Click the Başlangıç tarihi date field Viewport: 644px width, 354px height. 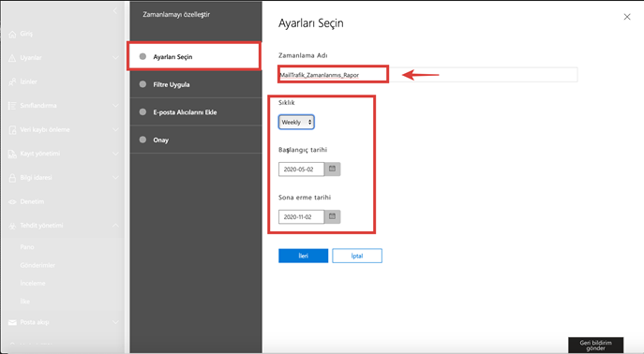301,169
